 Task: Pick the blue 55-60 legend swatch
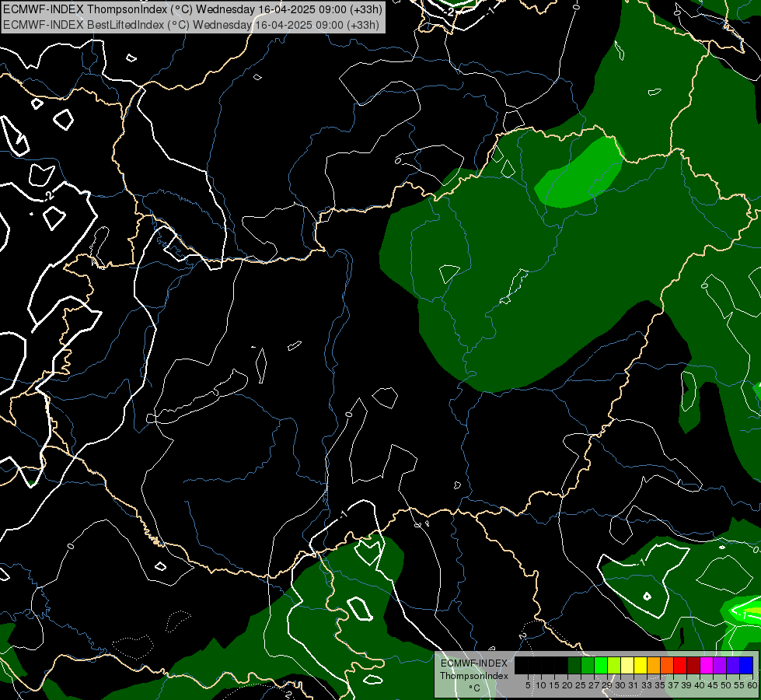pyautogui.click(x=746, y=665)
